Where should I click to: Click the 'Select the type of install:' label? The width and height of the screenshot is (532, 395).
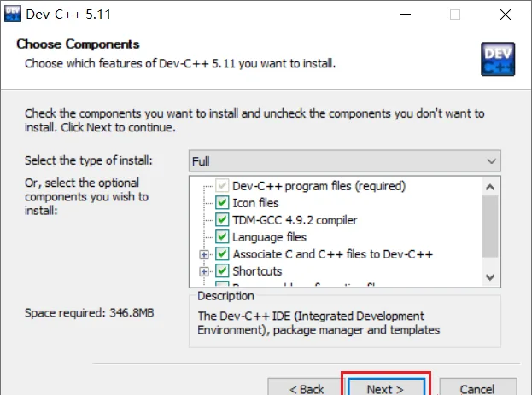(x=89, y=160)
